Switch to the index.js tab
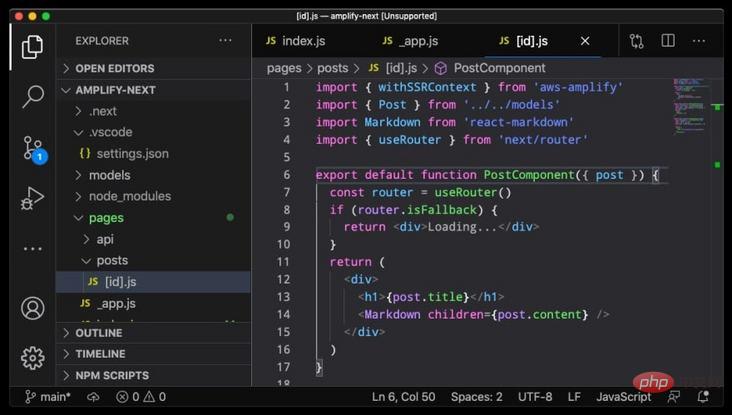Screen dimensions: 732x415 [303, 41]
